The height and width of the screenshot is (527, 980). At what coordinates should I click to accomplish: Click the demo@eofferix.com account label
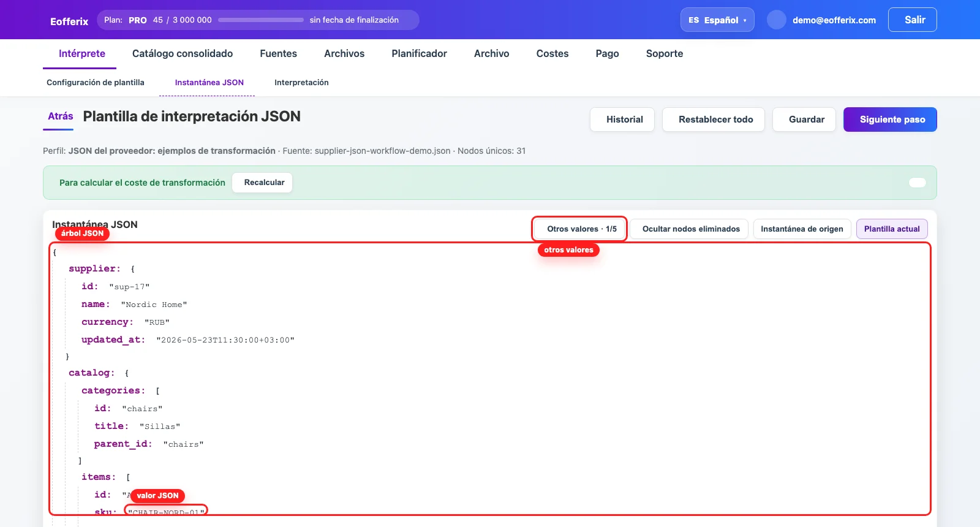pyautogui.click(x=834, y=20)
